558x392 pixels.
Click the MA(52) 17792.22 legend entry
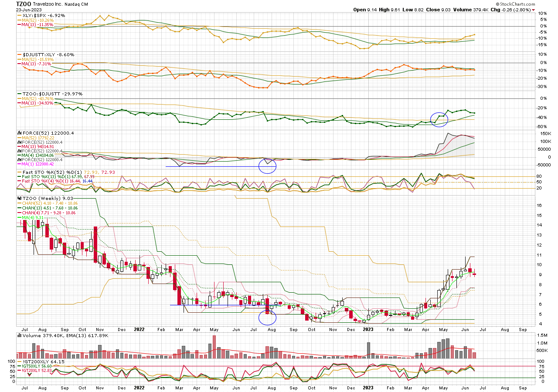pos(38,138)
